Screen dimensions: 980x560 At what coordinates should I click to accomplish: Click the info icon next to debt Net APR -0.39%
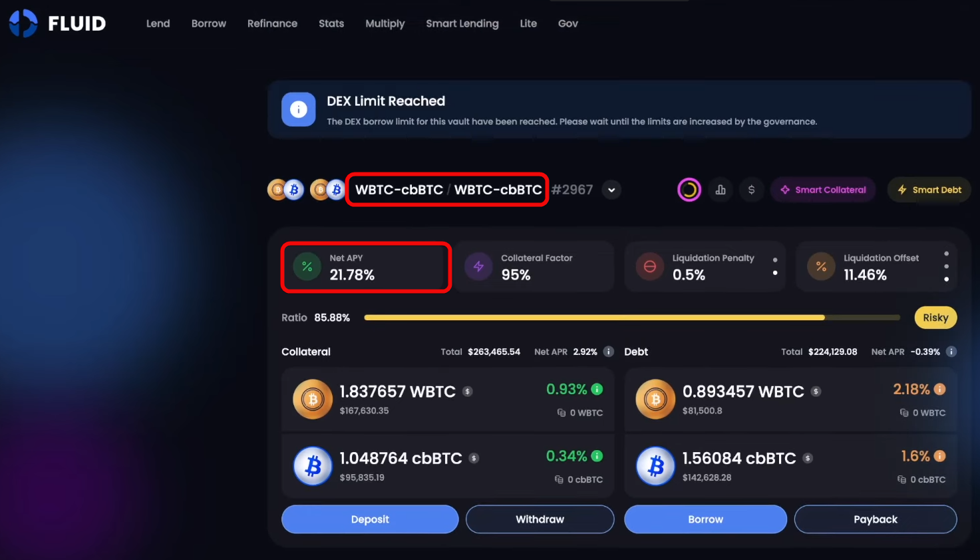951,352
